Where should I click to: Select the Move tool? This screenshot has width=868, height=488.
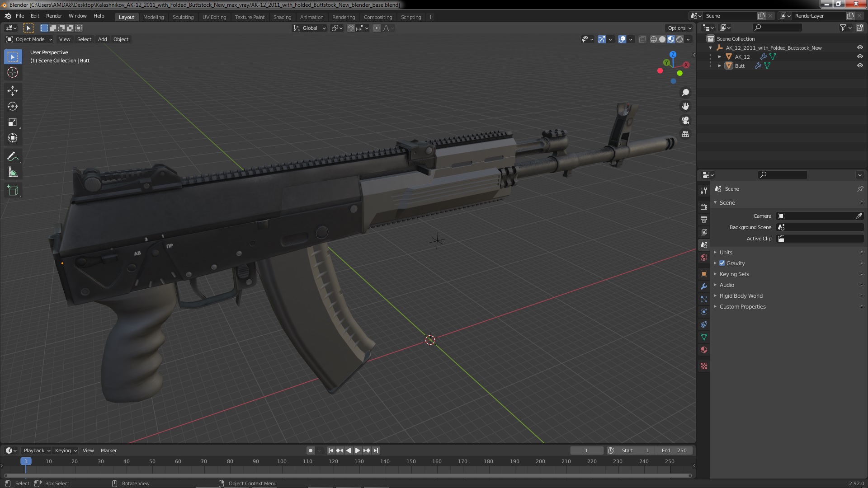13,91
